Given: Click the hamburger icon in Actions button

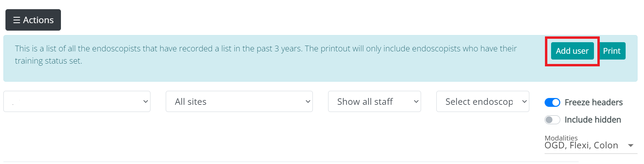Looking at the screenshot, I should pos(16,20).
